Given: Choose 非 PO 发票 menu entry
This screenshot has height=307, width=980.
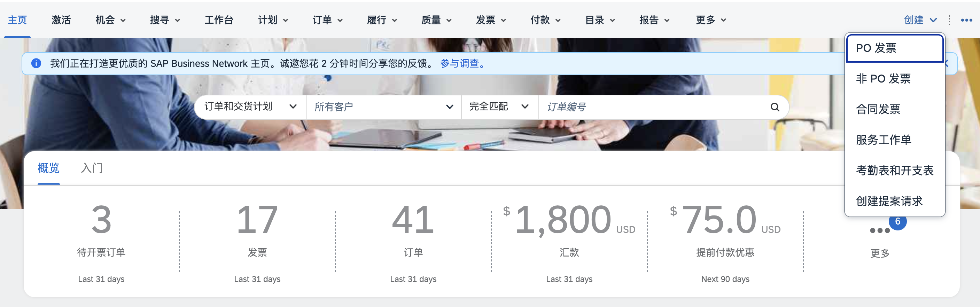Looking at the screenshot, I should (x=884, y=79).
